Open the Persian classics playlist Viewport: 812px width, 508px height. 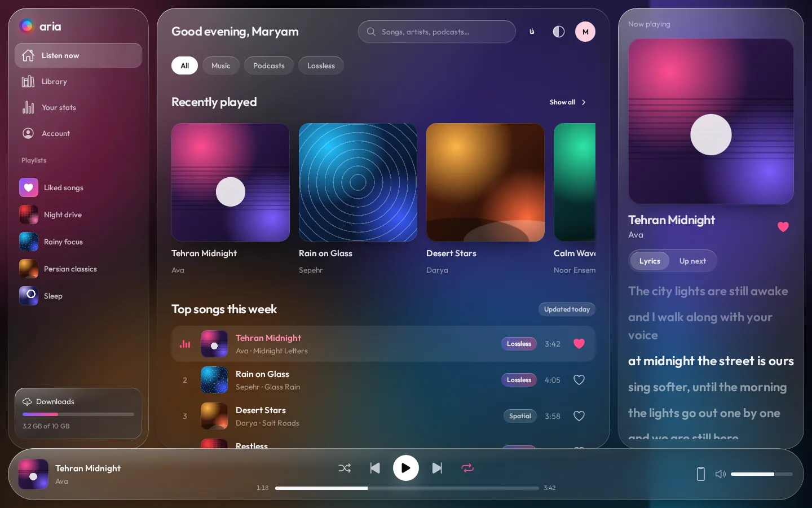point(78,269)
